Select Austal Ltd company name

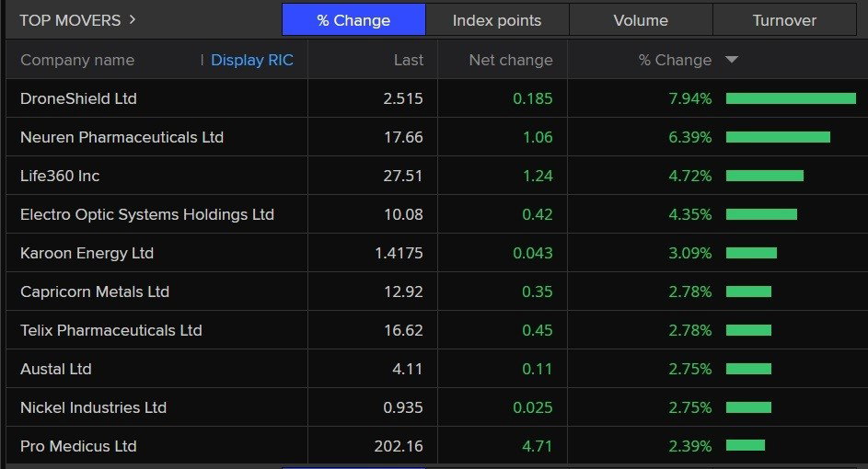pyautogui.click(x=56, y=369)
